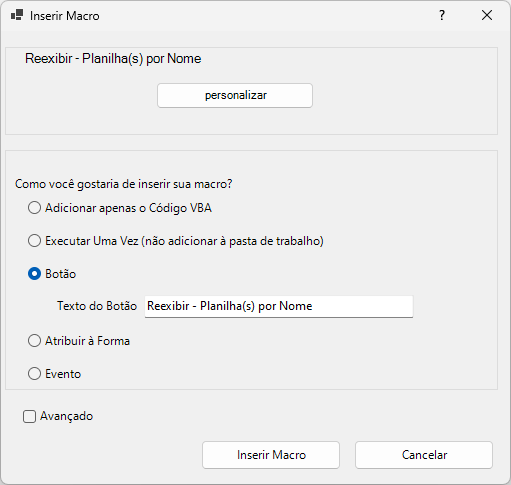Close the Inserir Macro dialog
511x485 pixels.
(x=487, y=15)
